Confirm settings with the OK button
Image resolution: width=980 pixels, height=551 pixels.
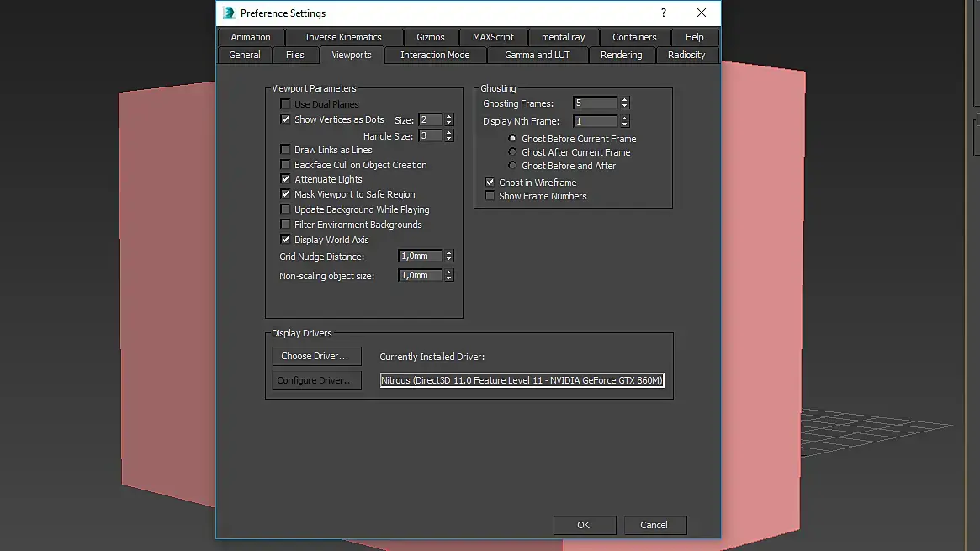[x=585, y=526]
